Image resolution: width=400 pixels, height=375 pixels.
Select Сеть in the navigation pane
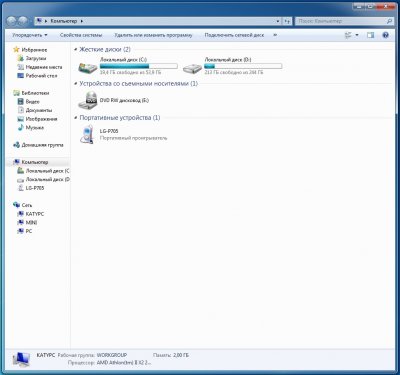27,205
